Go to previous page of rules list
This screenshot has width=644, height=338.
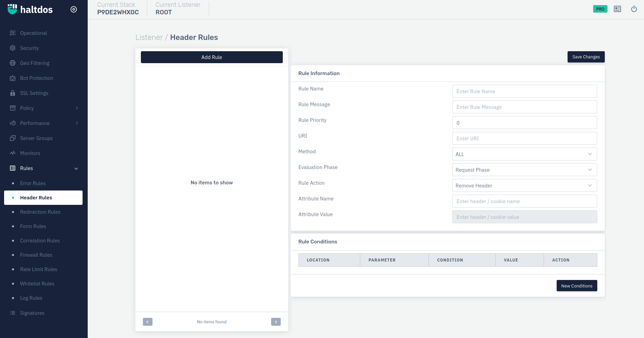tap(148, 322)
